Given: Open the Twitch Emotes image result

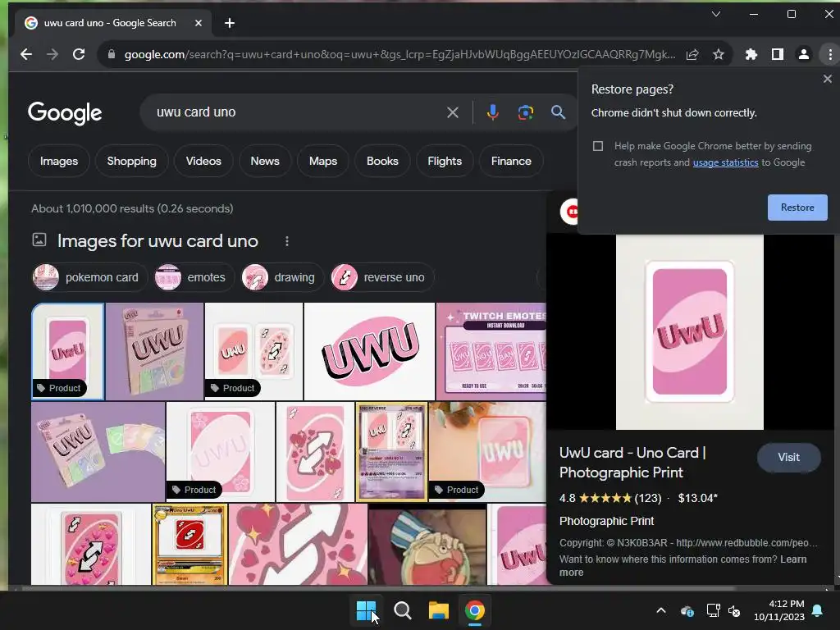Looking at the screenshot, I should coord(491,351).
